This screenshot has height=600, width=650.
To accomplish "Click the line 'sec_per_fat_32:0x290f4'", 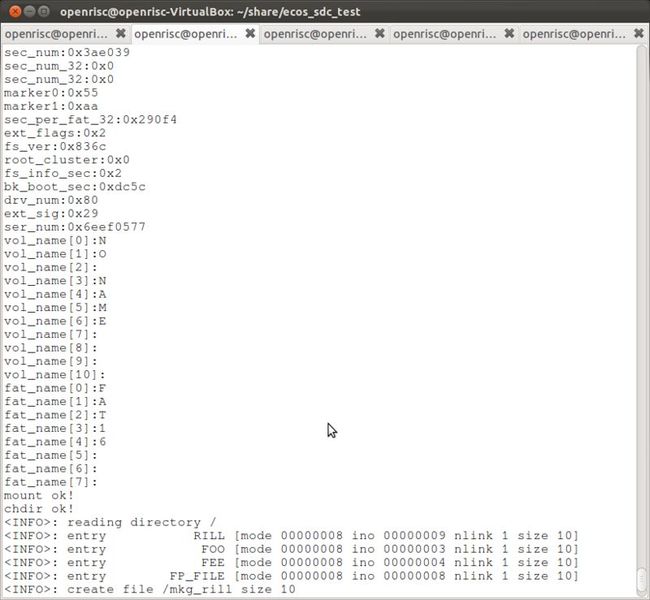I will pyautogui.click(x=90, y=119).
